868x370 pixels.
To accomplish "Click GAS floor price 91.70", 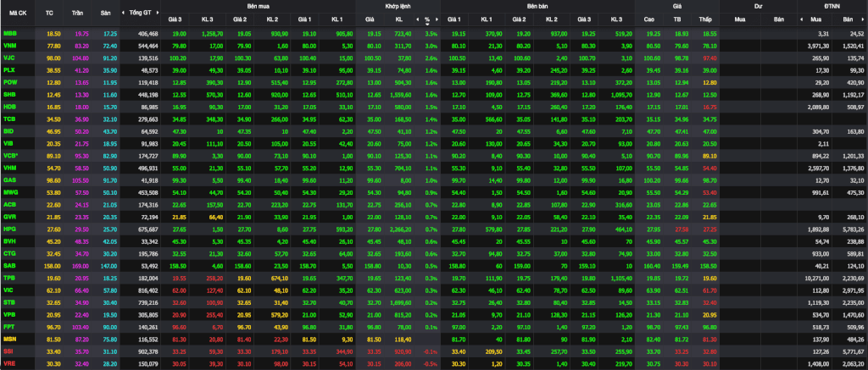I will point(109,179).
